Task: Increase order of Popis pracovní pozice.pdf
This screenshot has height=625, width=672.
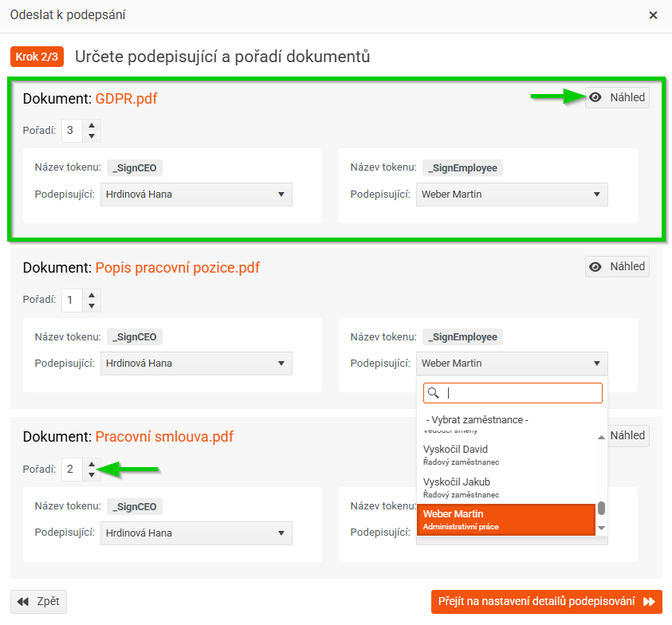Action: point(92,295)
